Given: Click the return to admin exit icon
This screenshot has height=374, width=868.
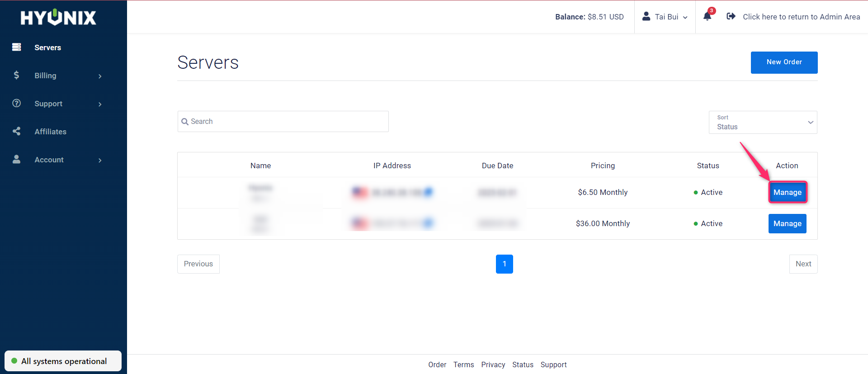Looking at the screenshot, I should 731,16.
